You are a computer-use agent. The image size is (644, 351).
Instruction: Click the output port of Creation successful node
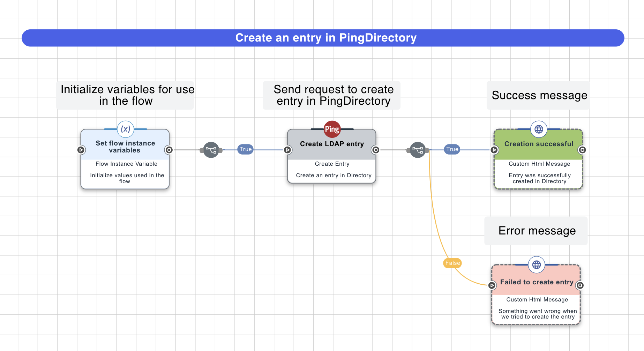[582, 150]
